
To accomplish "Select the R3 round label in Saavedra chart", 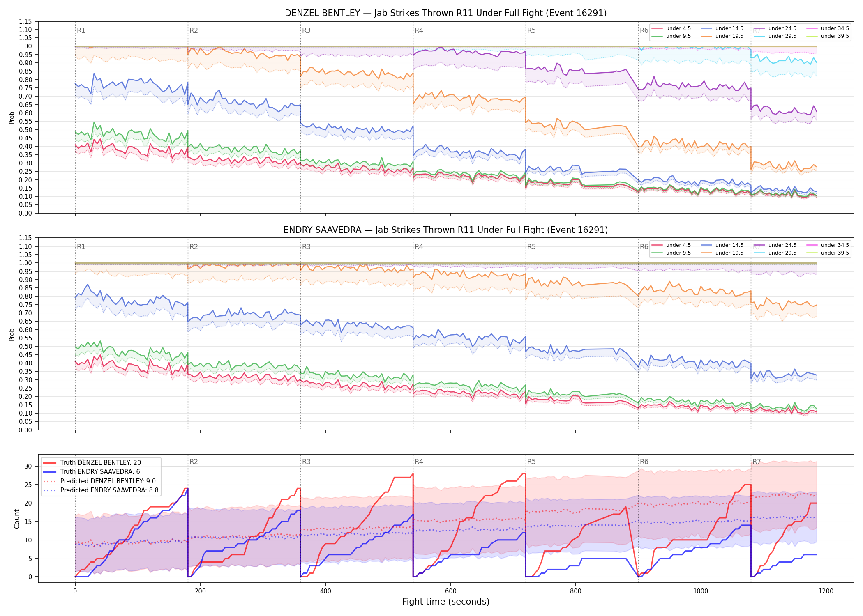I will [x=306, y=247].
